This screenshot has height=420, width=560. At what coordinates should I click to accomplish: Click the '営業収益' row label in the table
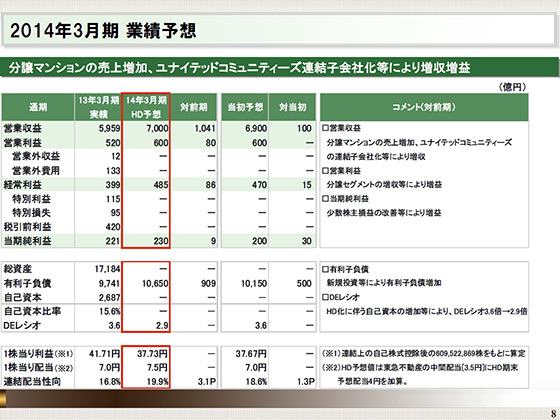pos(22,128)
